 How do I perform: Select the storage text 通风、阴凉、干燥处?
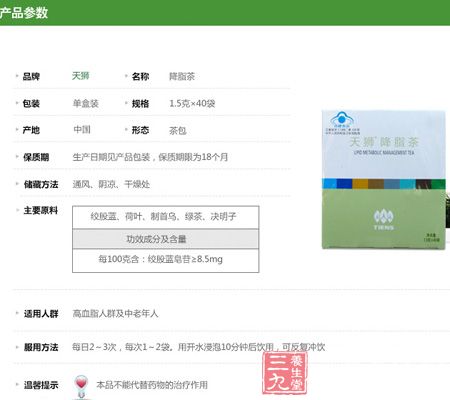pos(111,184)
